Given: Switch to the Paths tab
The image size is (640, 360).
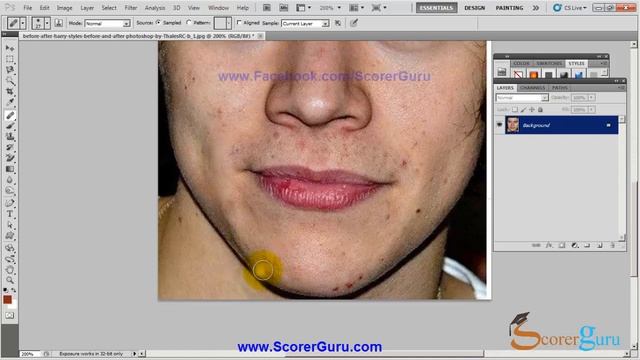Looking at the screenshot, I should point(560,88).
